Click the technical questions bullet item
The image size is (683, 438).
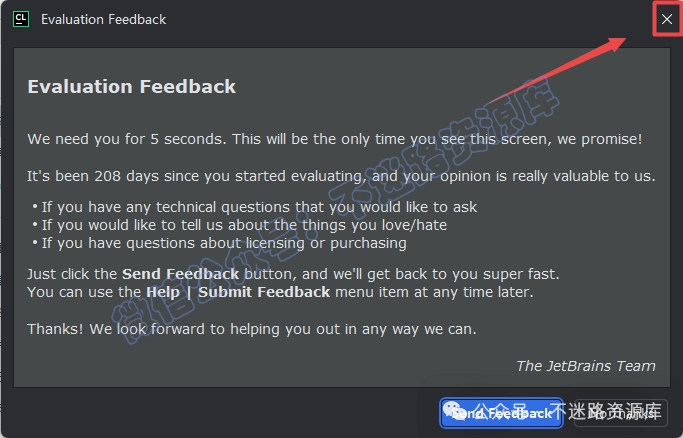pos(255,207)
